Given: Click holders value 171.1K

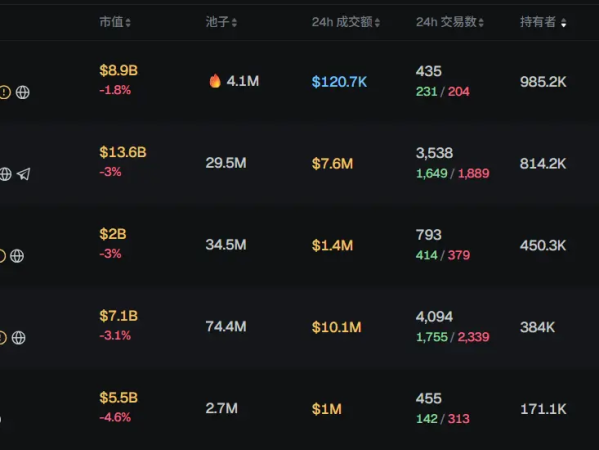Looking at the screenshot, I should (x=543, y=409).
